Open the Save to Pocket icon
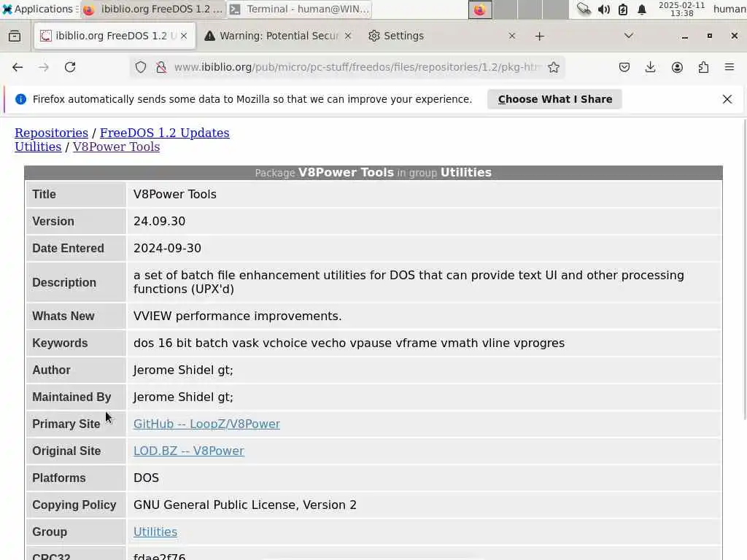747x560 pixels. click(624, 67)
